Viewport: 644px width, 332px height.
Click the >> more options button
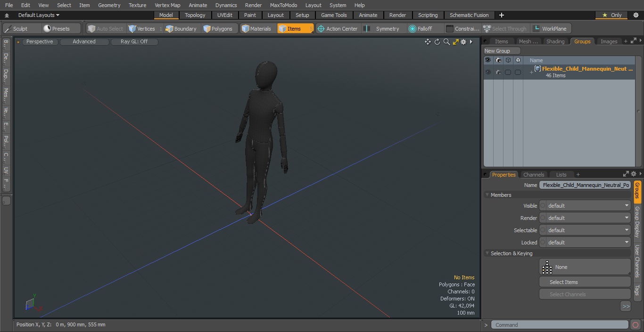(x=626, y=307)
